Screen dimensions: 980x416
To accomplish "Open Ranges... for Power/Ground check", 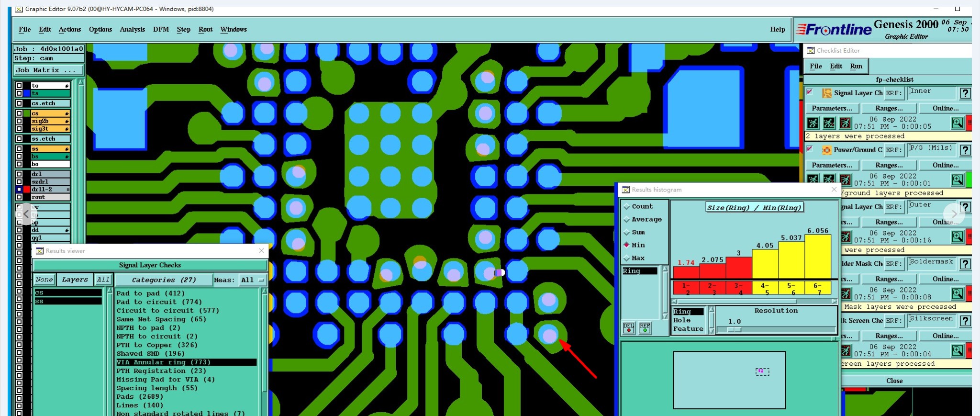I will pos(889,166).
